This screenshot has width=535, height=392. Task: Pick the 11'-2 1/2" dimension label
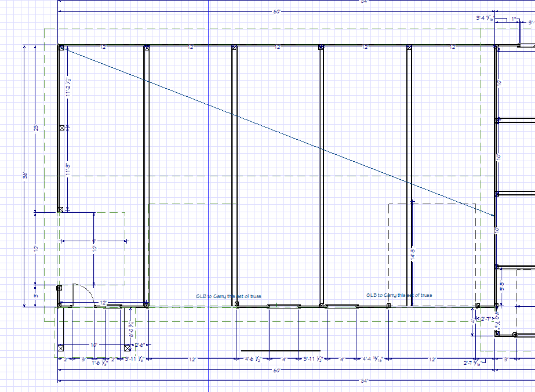pyautogui.click(x=68, y=88)
